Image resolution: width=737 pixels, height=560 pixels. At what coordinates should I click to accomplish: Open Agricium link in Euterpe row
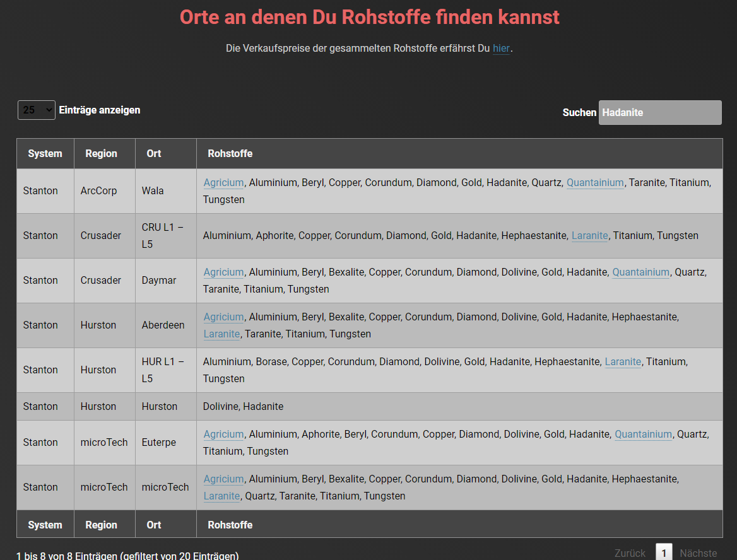tap(224, 435)
